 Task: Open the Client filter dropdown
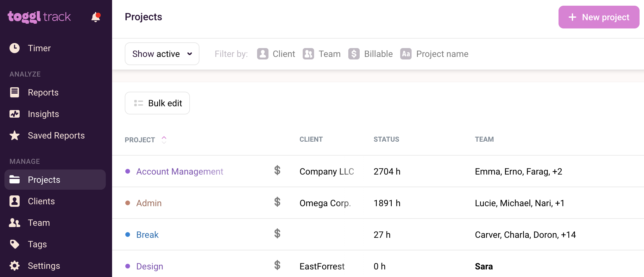click(x=276, y=54)
